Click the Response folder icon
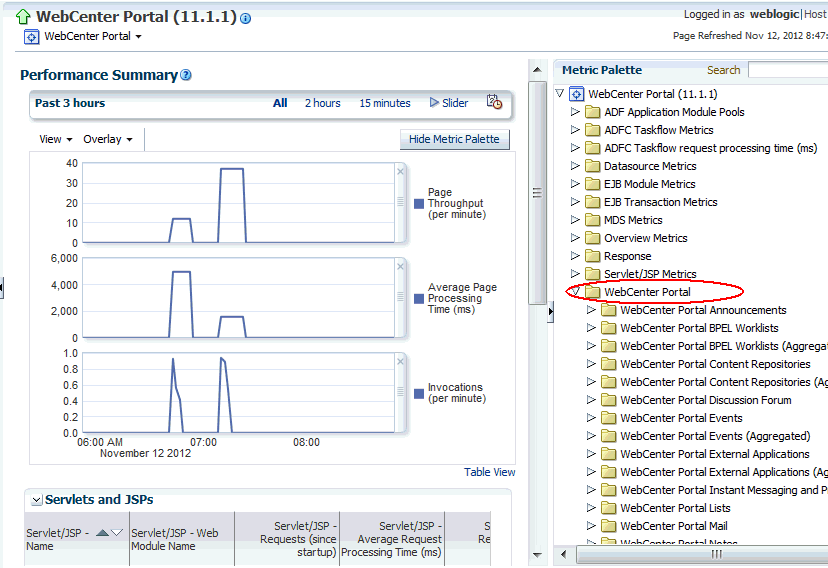This screenshot has width=828, height=568. [593, 256]
